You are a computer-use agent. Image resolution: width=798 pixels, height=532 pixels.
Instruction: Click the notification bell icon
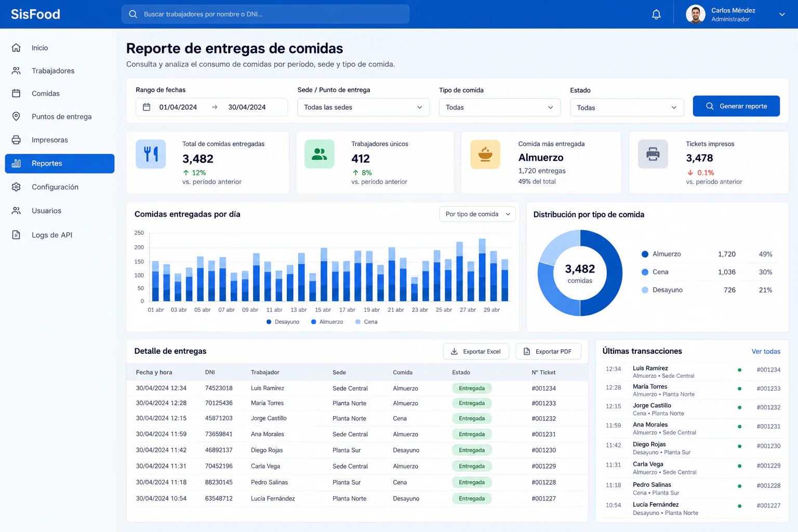(656, 15)
